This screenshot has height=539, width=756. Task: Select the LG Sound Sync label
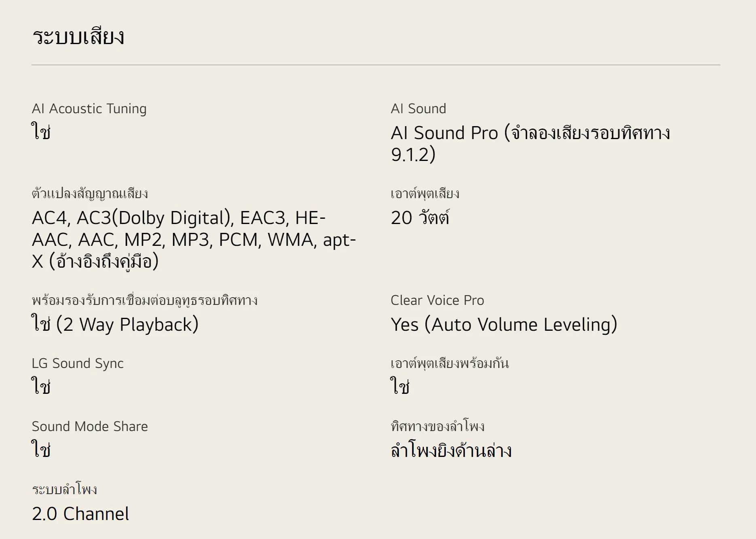pyautogui.click(x=77, y=364)
